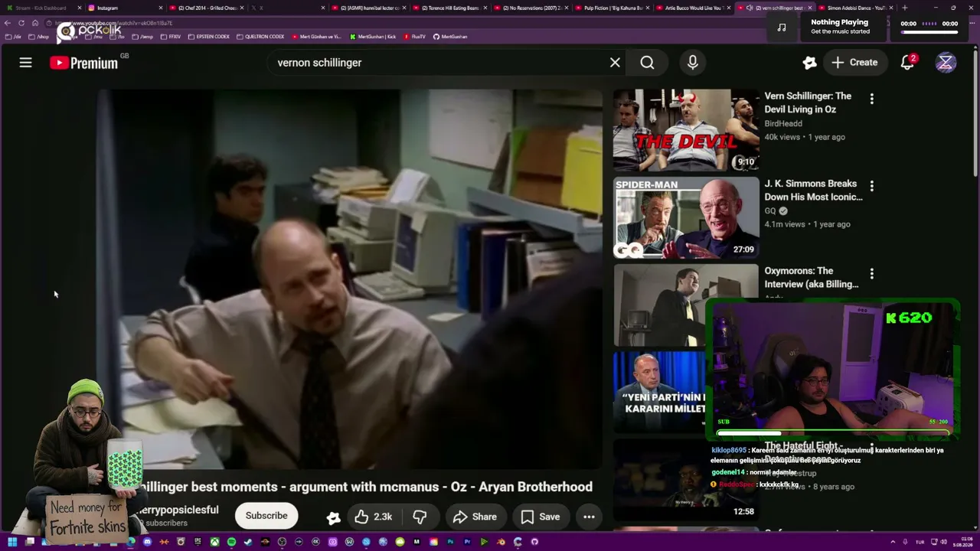This screenshot has width=980, height=551.
Task: Open the YouTube guide hamburger menu
Action: [25, 63]
